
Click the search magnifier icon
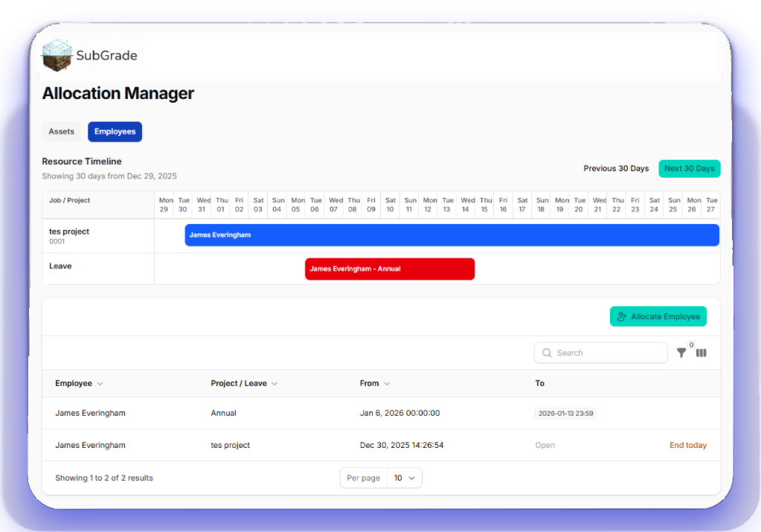coord(548,353)
